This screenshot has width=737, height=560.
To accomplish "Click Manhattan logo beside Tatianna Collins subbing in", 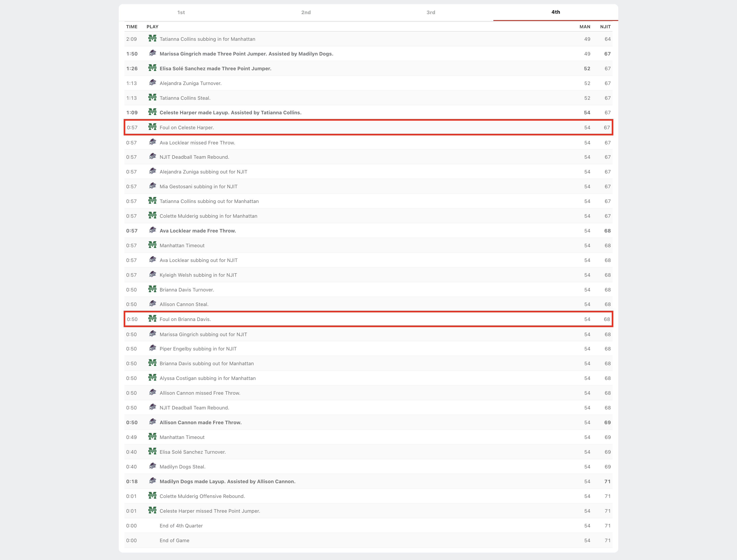I will pos(152,39).
